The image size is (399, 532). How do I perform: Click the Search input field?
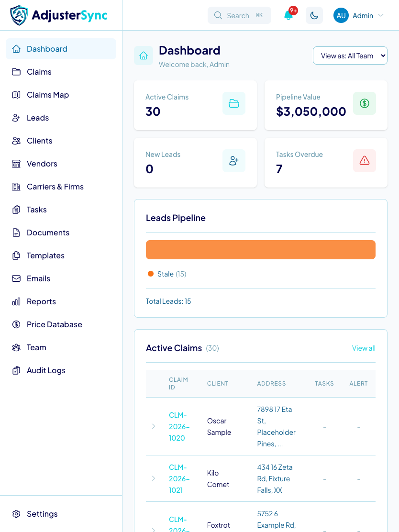(239, 15)
